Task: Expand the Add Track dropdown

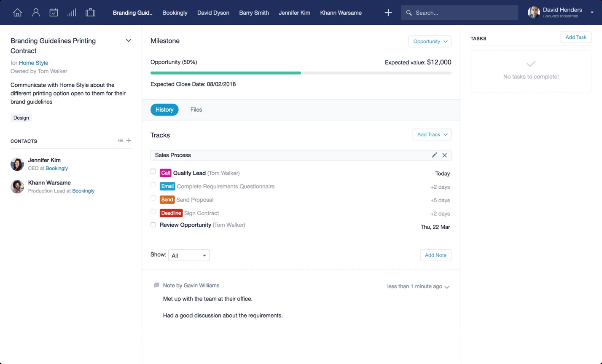Action: point(432,134)
